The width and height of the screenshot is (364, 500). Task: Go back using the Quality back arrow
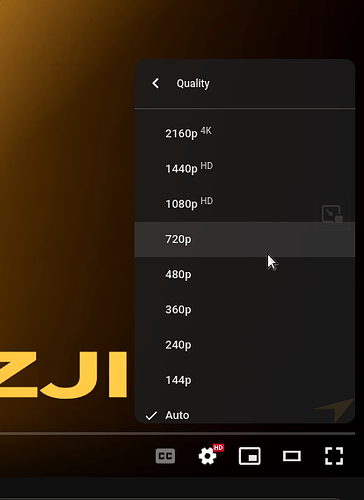pyautogui.click(x=155, y=83)
